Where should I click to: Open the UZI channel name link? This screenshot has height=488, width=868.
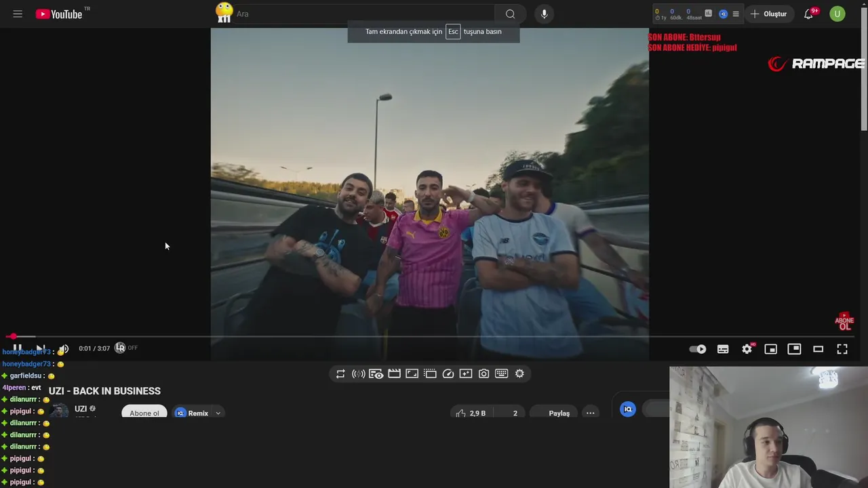click(x=81, y=409)
